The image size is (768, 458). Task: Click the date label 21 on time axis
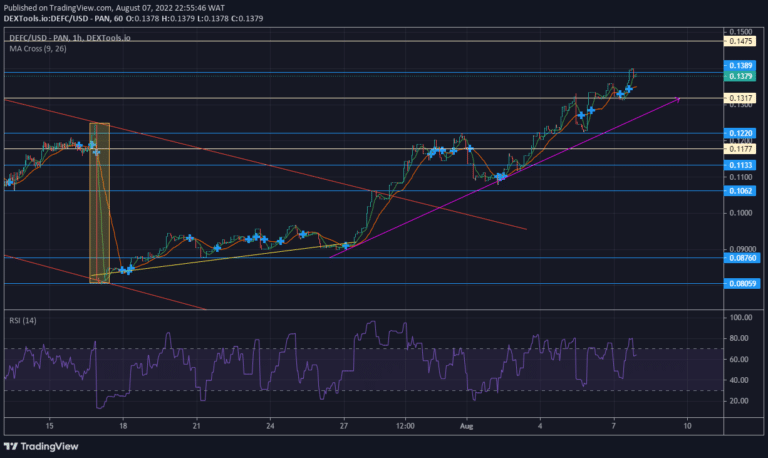196,426
